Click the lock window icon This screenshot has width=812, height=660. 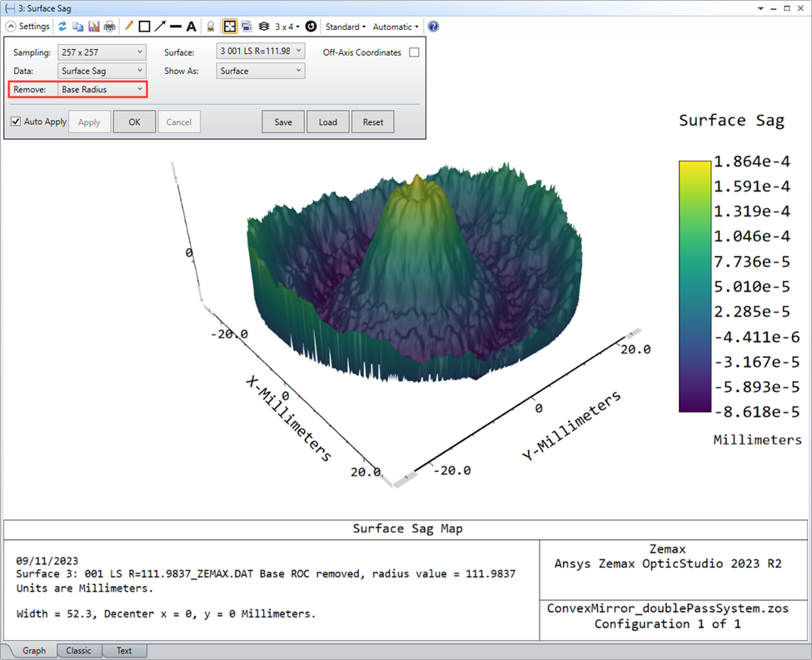tap(211, 27)
